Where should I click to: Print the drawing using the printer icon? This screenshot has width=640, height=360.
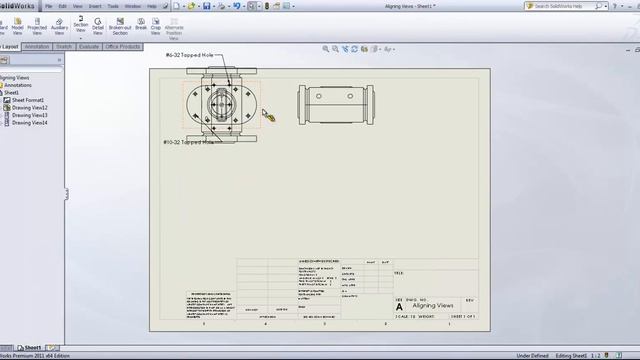pyautogui.click(x=221, y=6)
